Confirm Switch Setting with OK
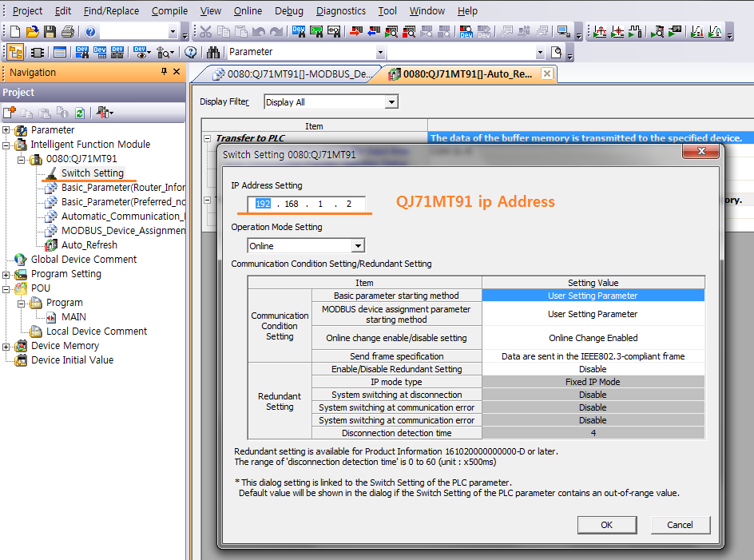Image resolution: width=754 pixels, height=560 pixels. (x=607, y=525)
